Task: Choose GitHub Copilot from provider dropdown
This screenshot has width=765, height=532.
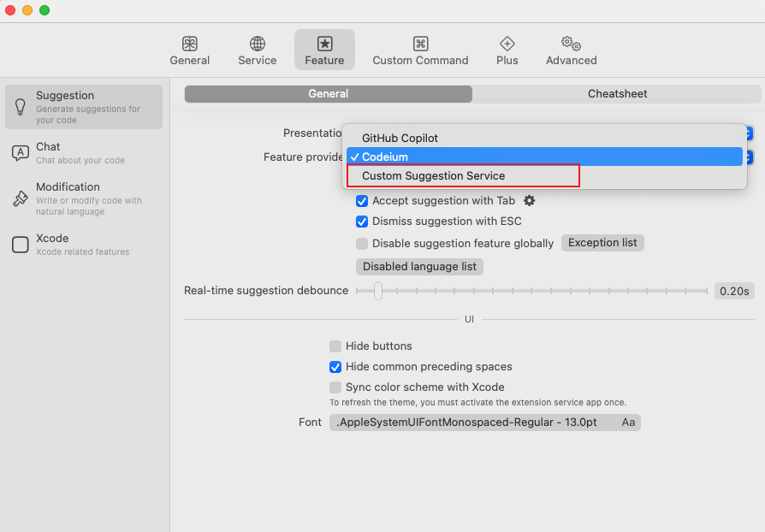Action: tap(400, 138)
